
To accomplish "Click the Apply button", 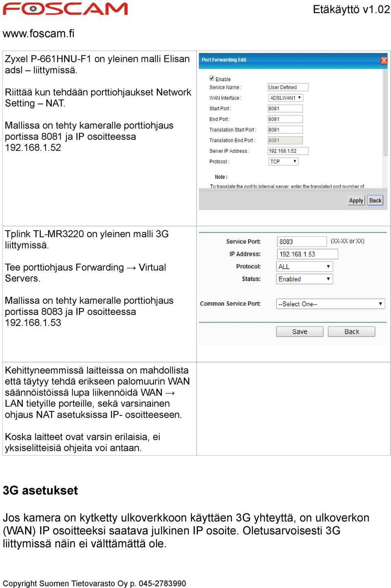I will [356, 201].
